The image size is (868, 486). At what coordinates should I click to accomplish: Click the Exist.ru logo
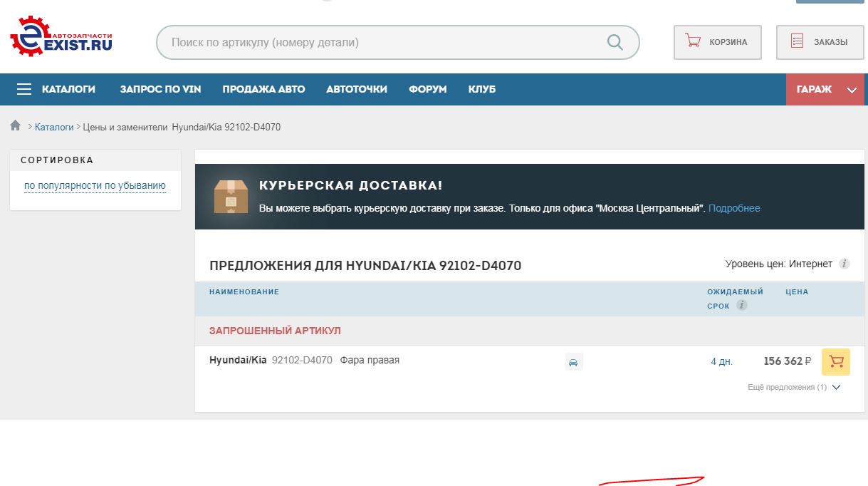click(x=61, y=36)
